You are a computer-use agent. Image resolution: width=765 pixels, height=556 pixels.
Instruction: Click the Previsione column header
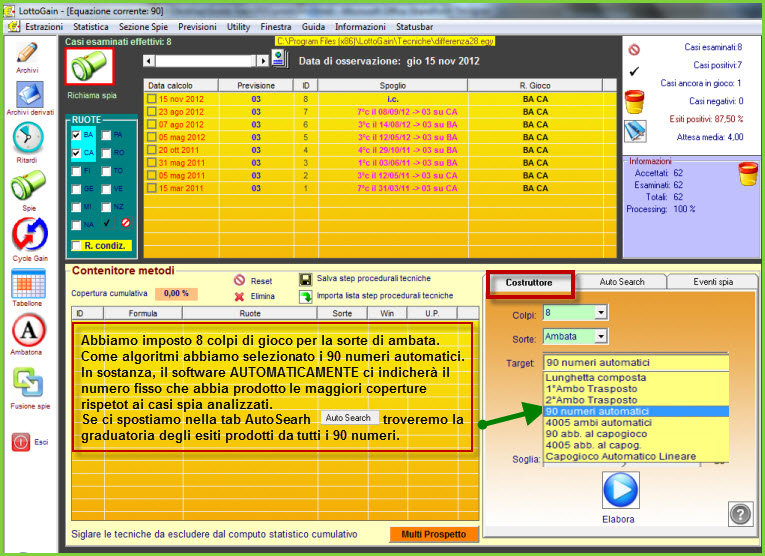pyautogui.click(x=256, y=85)
